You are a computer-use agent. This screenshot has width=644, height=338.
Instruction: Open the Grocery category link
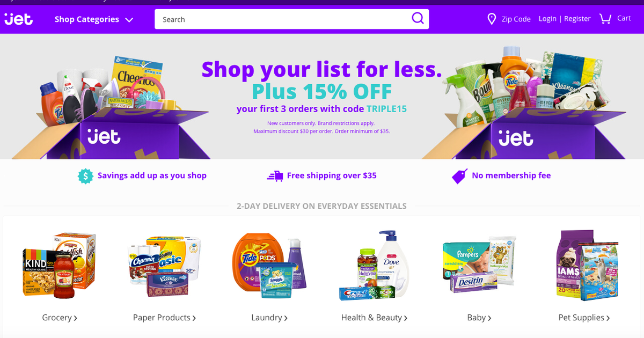coord(60,318)
